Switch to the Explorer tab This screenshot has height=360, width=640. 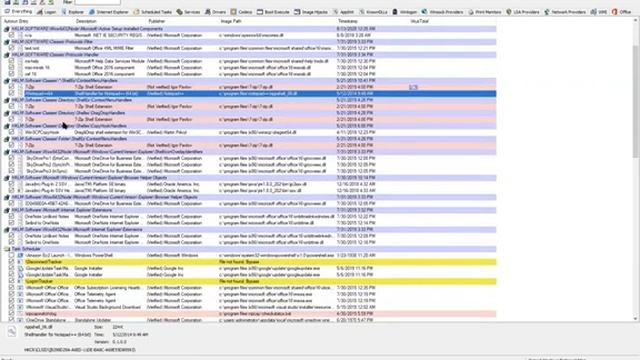tap(73, 12)
